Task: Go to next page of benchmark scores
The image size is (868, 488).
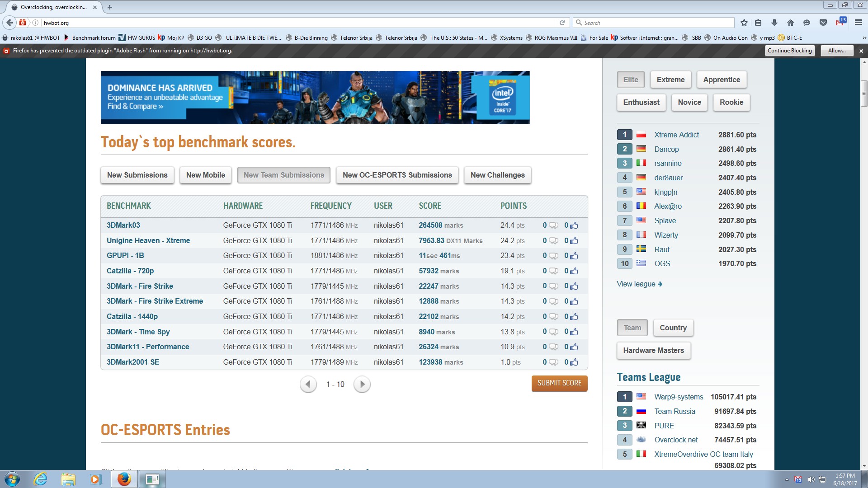Action: click(x=362, y=385)
